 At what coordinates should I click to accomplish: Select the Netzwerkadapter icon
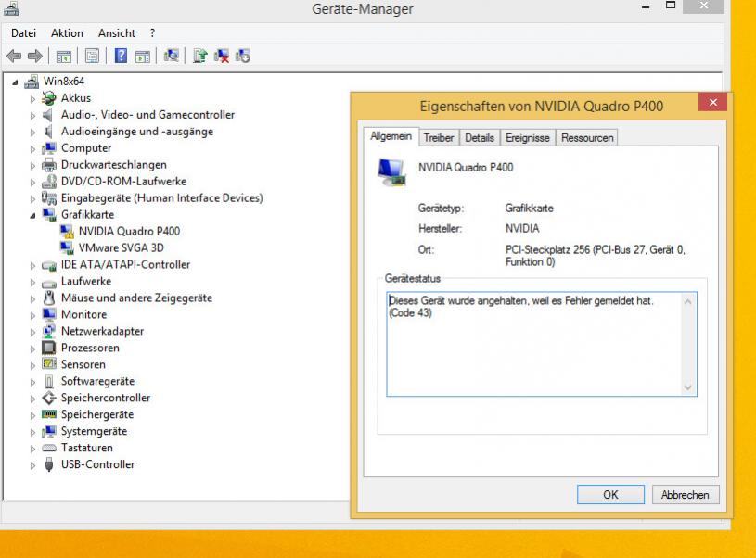pyautogui.click(x=48, y=331)
